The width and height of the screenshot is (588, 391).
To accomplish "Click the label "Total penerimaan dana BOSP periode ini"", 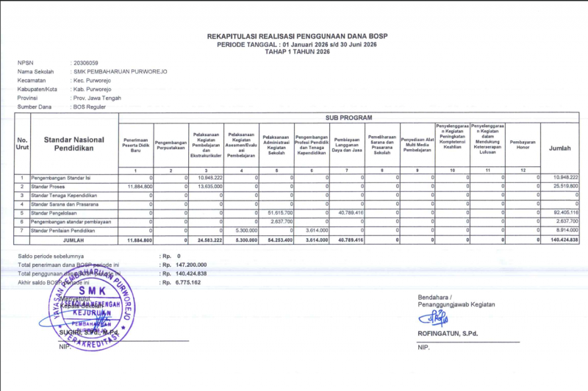I will click(x=68, y=265).
